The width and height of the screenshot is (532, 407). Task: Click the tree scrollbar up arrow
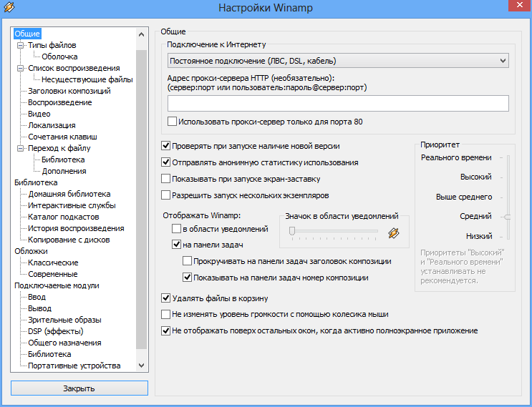(x=142, y=34)
